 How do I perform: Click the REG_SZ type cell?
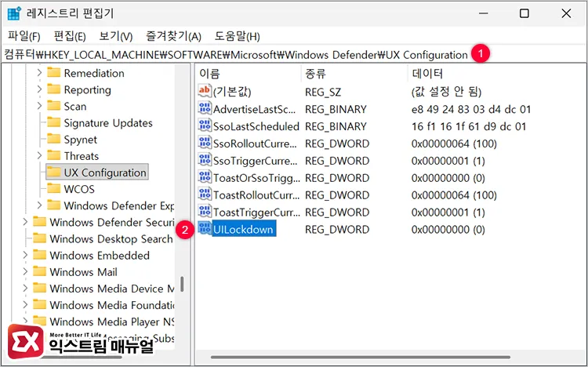click(x=323, y=92)
